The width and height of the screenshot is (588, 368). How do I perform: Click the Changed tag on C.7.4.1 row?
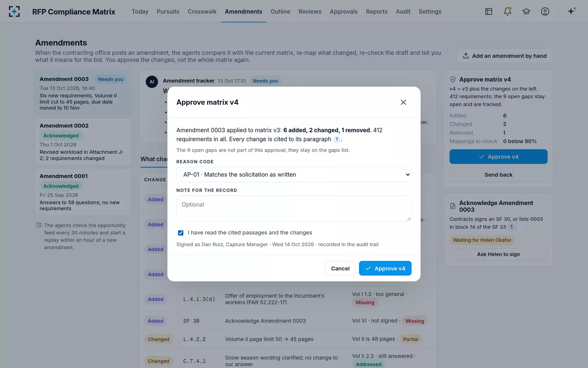(x=158, y=361)
